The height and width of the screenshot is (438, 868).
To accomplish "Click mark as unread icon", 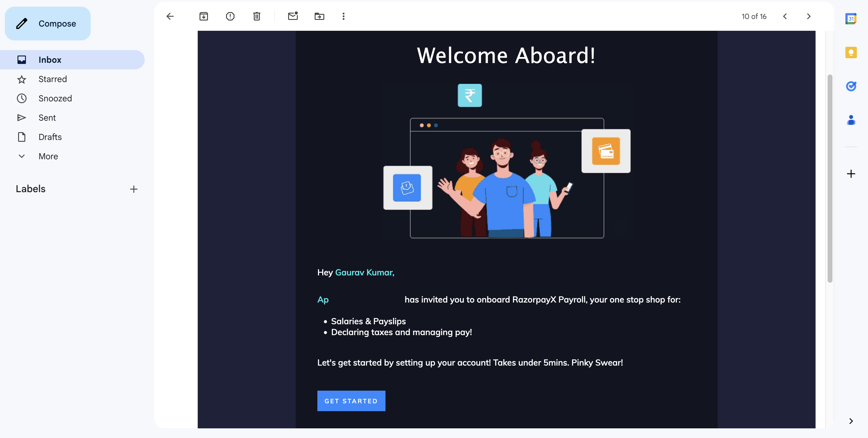I will point(293,16).
